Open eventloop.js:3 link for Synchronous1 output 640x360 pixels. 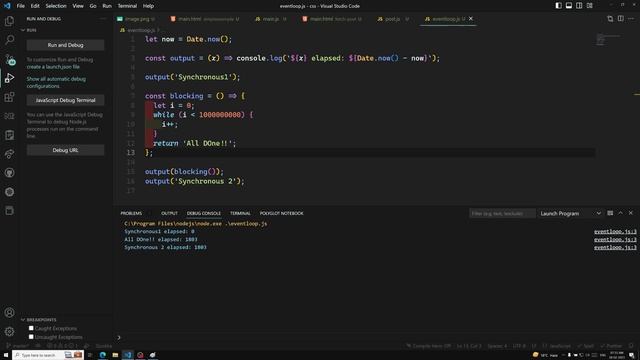(x=615, y=231)
